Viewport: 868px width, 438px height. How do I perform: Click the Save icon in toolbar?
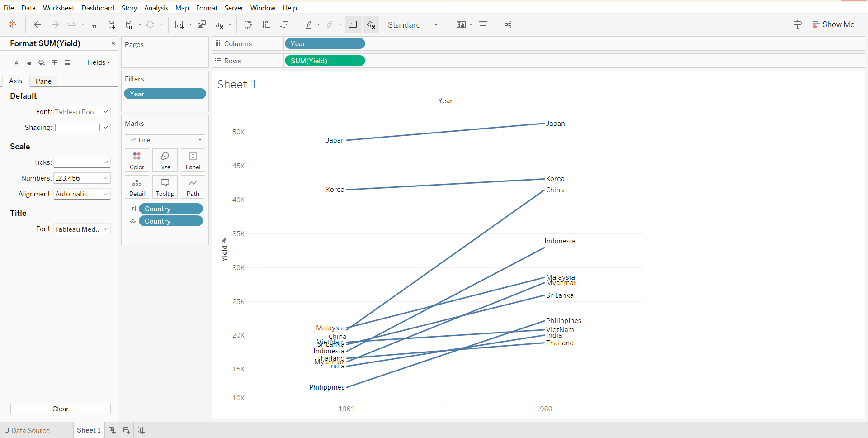(x=94, y=25)
